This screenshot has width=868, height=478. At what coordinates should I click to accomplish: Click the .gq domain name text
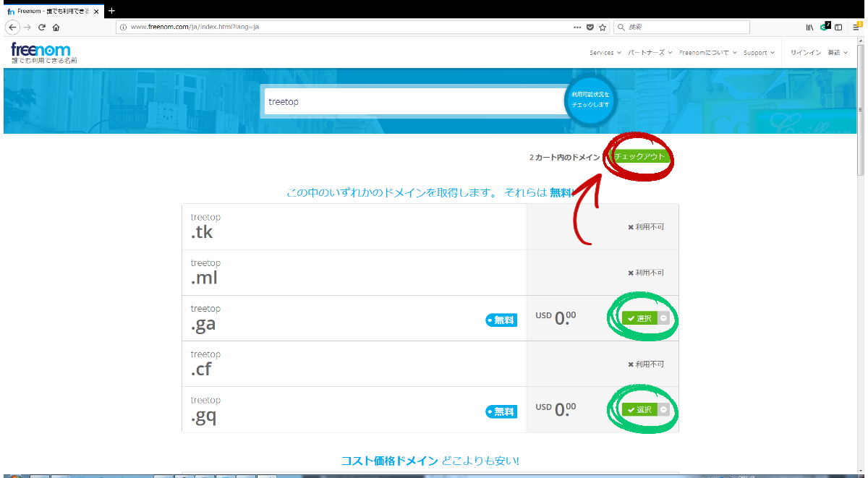(x=203, y=417)
